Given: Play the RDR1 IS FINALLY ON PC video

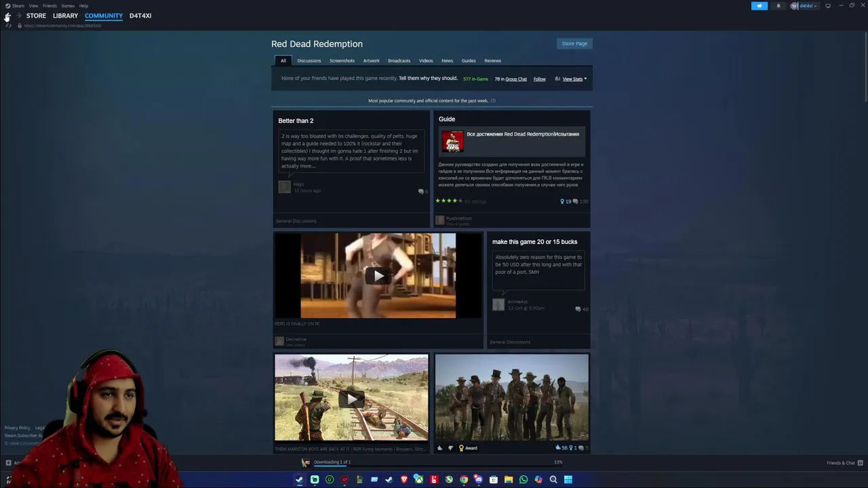Looking at the screenshot, I should (378, 275).
